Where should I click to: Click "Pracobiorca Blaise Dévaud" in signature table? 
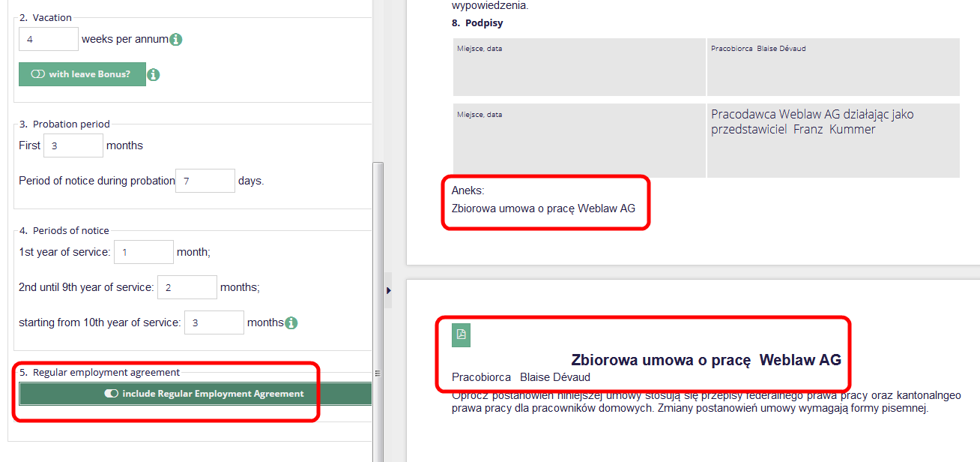(x=758, y=49)
